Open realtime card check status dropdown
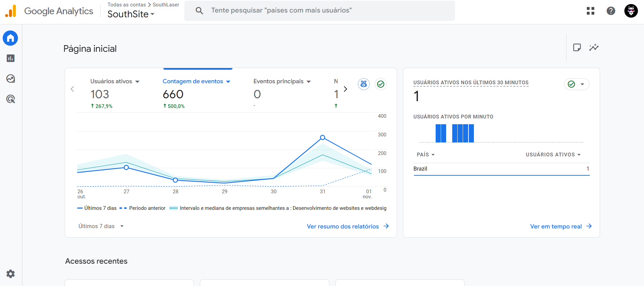The height and width of the screenshot is (286, 644). tap(577, 84)
